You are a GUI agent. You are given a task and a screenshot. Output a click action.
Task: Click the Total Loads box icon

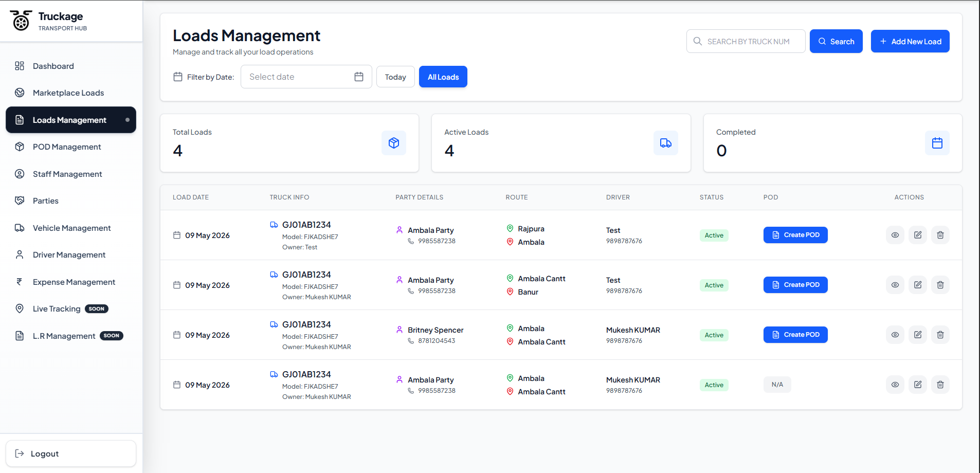[394, 143]
